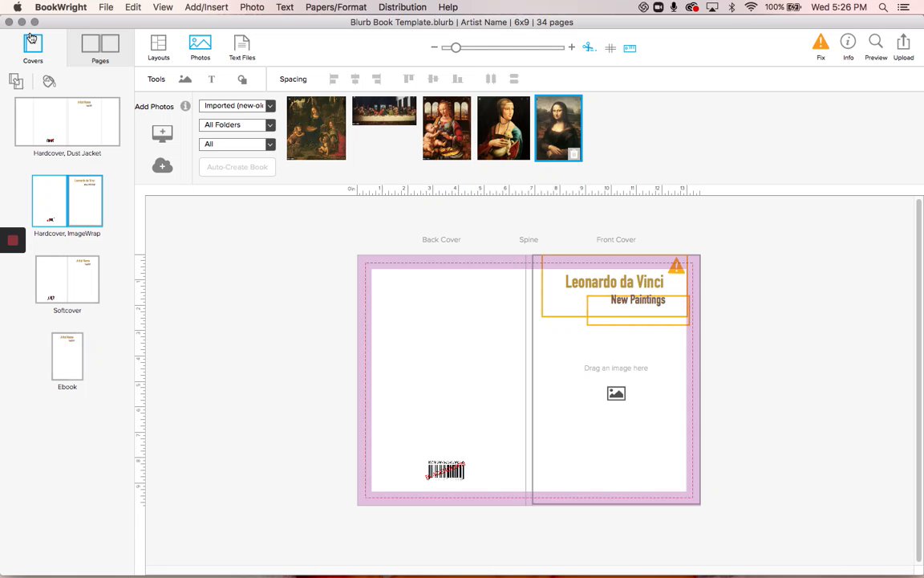Open the Edit menu
This screenshot has height=578, width=924.
pos(133,7)
